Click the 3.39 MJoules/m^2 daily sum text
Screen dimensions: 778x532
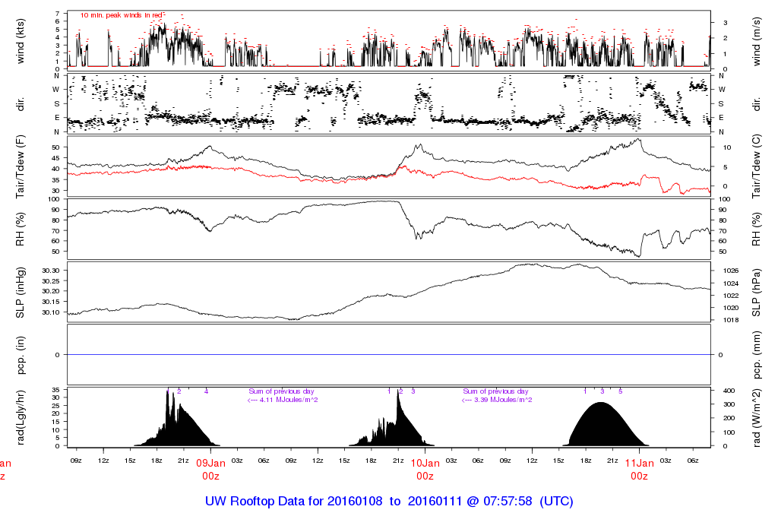click(497, 400)
